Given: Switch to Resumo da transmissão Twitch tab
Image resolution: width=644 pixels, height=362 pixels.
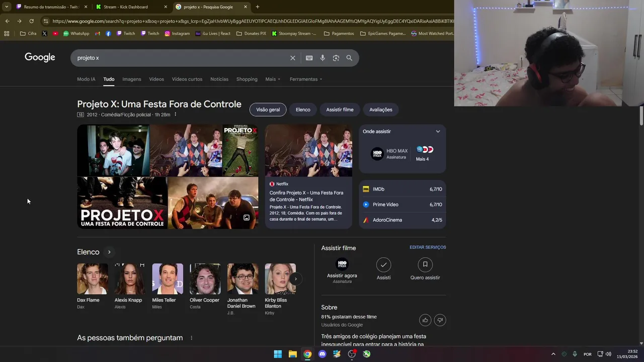Looking at the screenshot, I should coord(51,7).
